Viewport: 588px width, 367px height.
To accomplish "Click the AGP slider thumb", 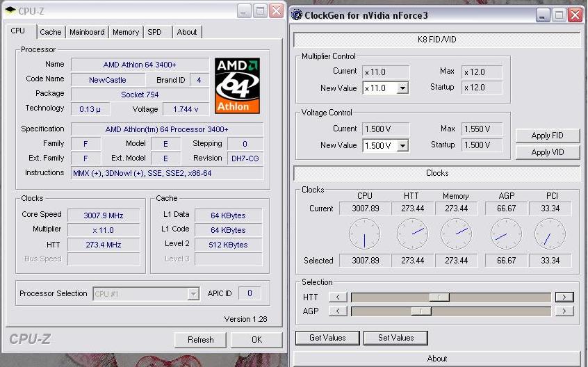I will 421,311.
